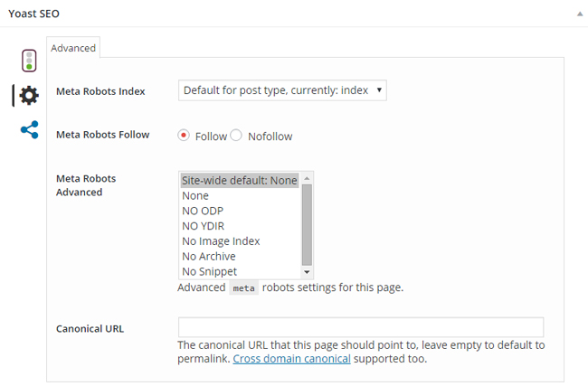Switch to the Advanced tab
This screenshot has height=386, width=588.
pos(73,48)
